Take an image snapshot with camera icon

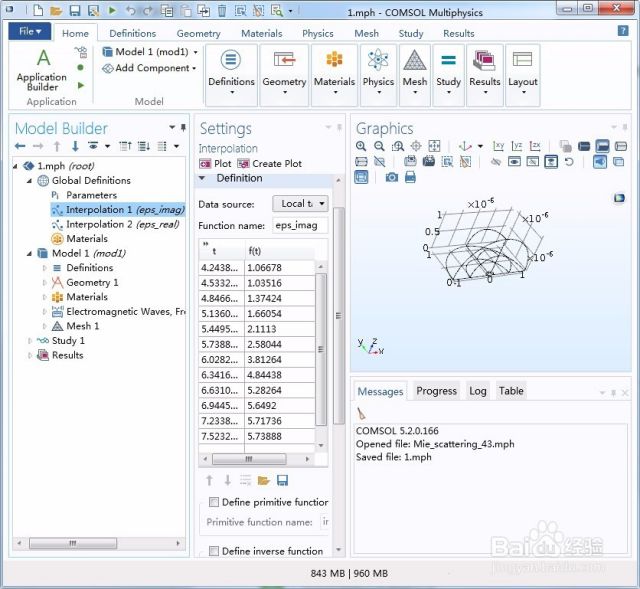[x=392, y=177]
